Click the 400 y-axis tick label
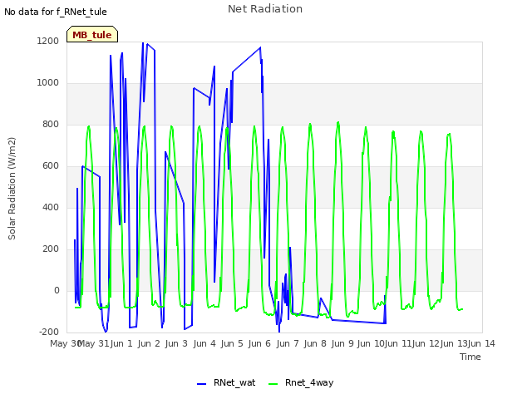532x399 pixels. pyautogui.click(x=51, y=207)
